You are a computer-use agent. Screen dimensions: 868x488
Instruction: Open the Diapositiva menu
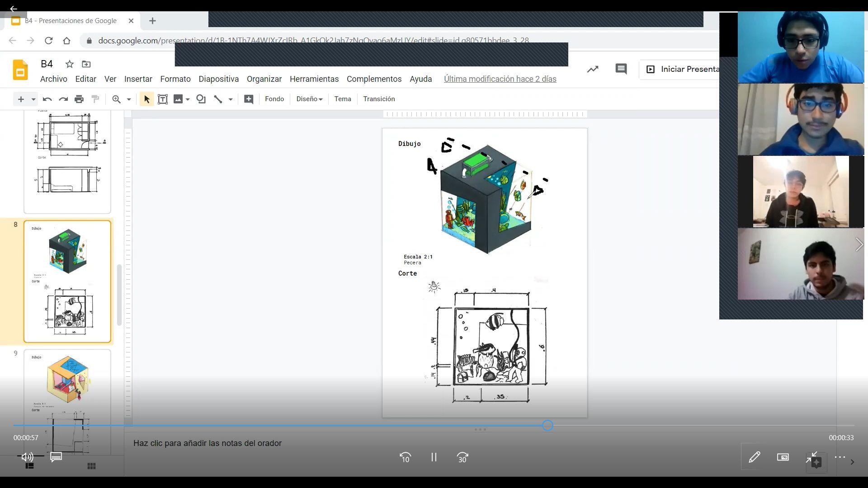(219, 79)
